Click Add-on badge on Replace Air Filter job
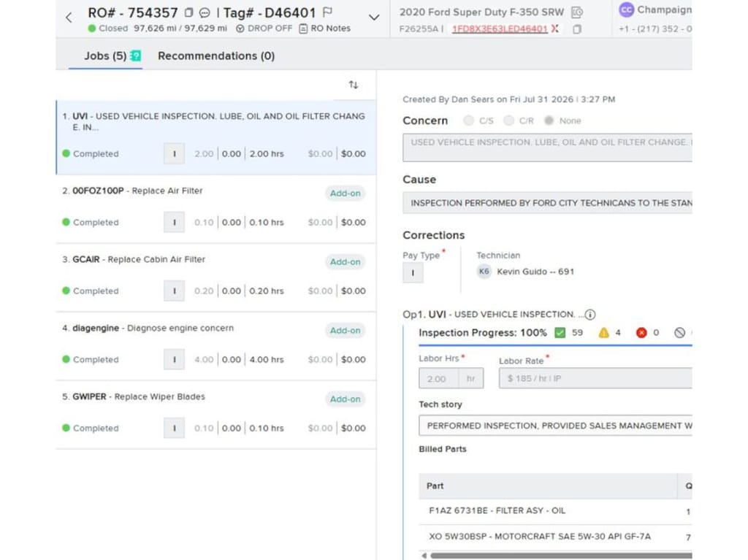This screenshot has height=560, width=748. 346,193
